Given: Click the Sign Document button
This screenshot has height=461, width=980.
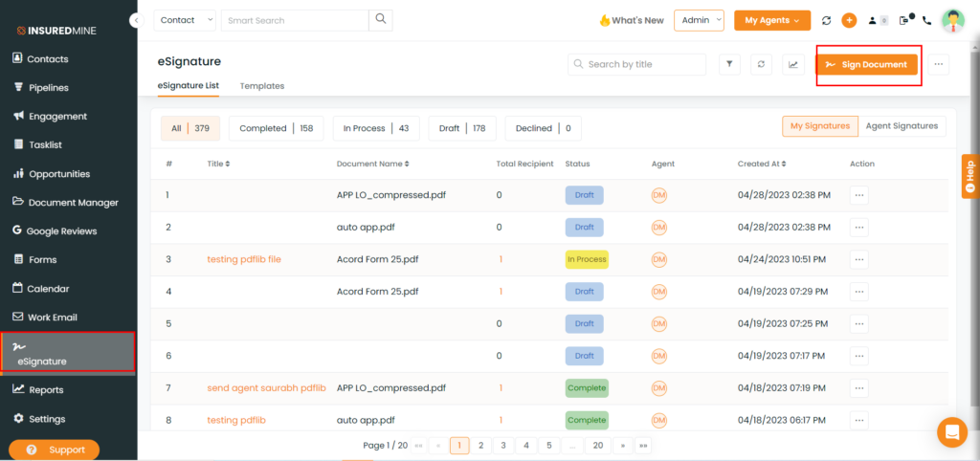Looking at the screenshot, I should 866,64.
